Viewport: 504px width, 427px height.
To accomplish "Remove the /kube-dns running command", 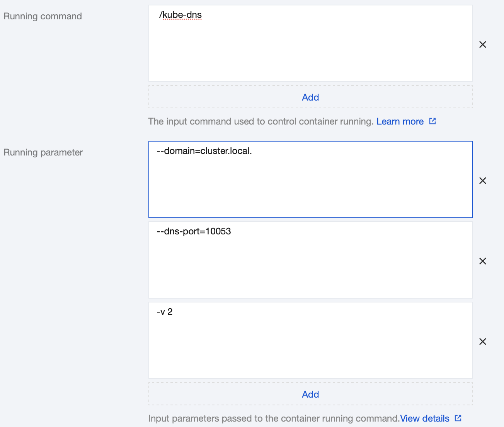I will coord(483,44).
